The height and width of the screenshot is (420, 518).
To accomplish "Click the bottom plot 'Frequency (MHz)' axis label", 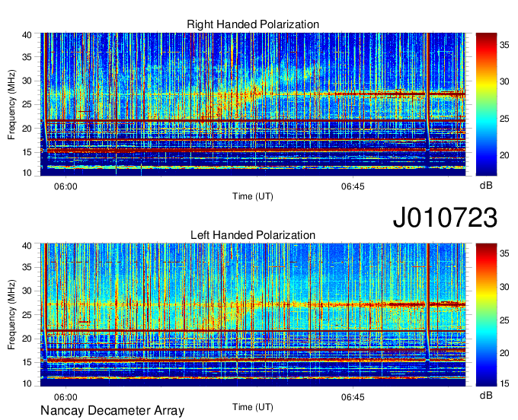I will click(x=11, y=315).
